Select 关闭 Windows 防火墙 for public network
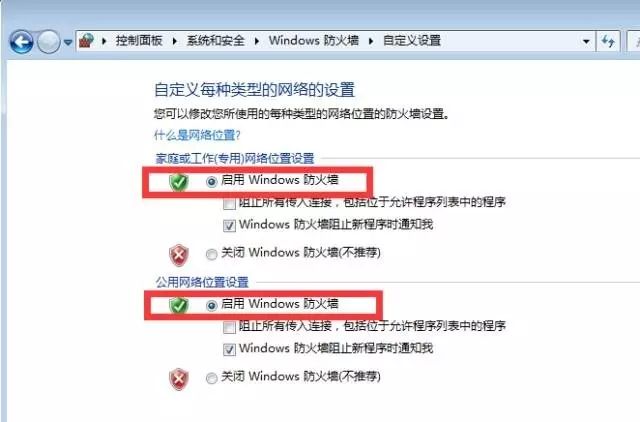Viewport: 640px width, 422px height. pos(211,378)
